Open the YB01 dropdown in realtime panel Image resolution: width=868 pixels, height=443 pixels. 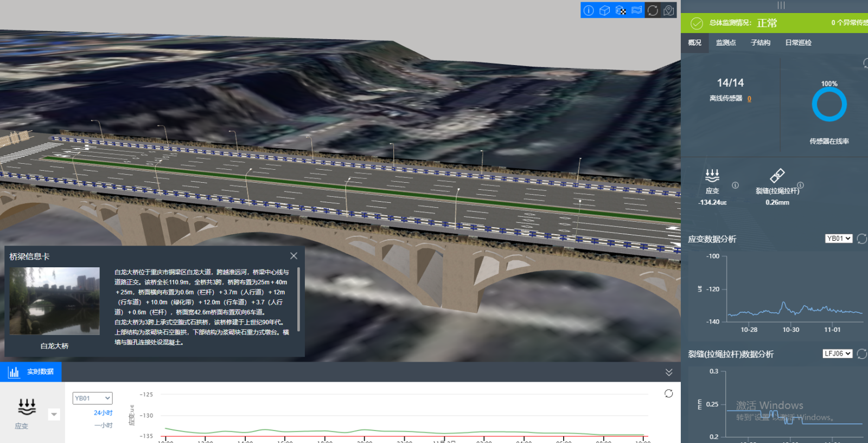point(92,398)
